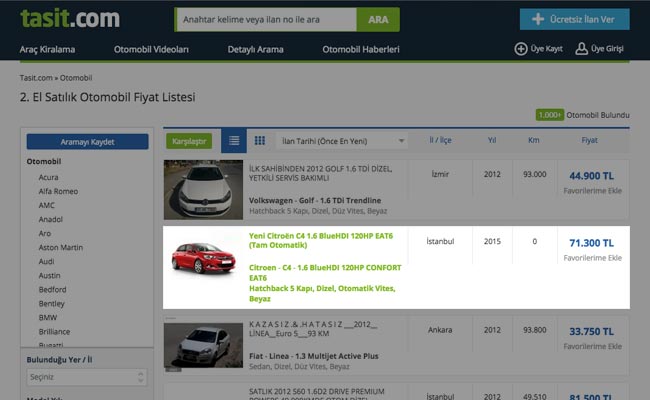Open the Fiat Linea car thumbnail
Image resolution: width=650 pixels, height=400 pixels.
[x=203, y=345]
